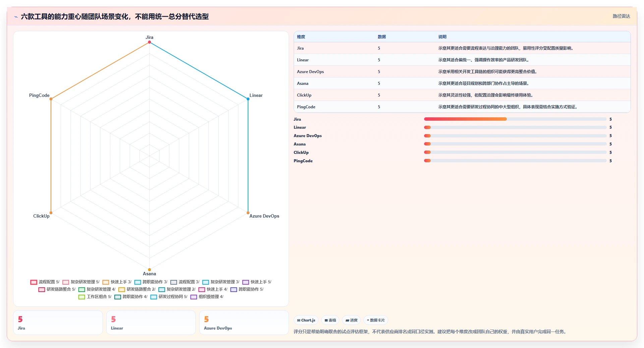Click the ClickUp axis label on the radar
This screenshot has width=644, height=348.
tap(41, 216)
